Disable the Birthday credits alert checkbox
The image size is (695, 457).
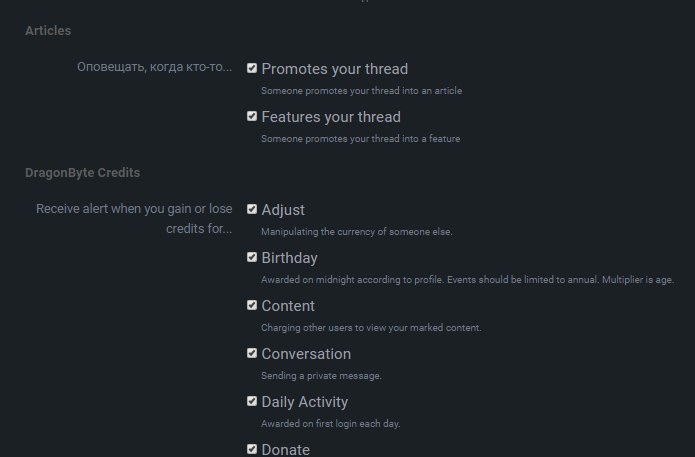pos(252,257)
